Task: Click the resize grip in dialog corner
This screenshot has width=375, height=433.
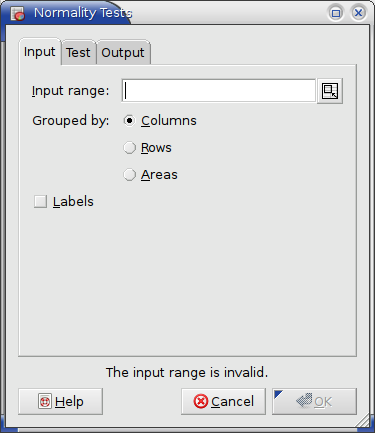Action: click(363, 421)
